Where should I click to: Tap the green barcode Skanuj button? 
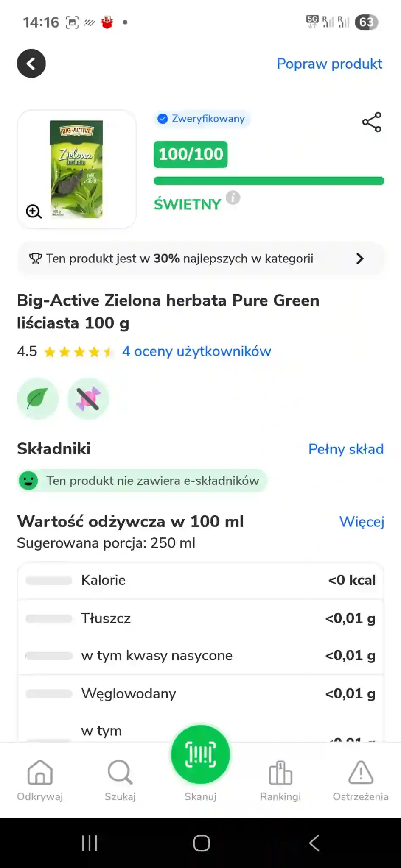point(200,754)
